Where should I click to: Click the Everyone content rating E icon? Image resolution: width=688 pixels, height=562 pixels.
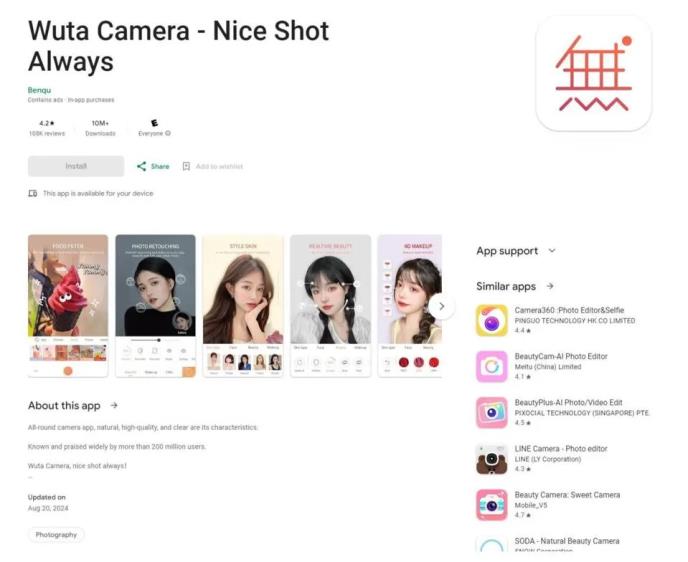pos(154,123)
